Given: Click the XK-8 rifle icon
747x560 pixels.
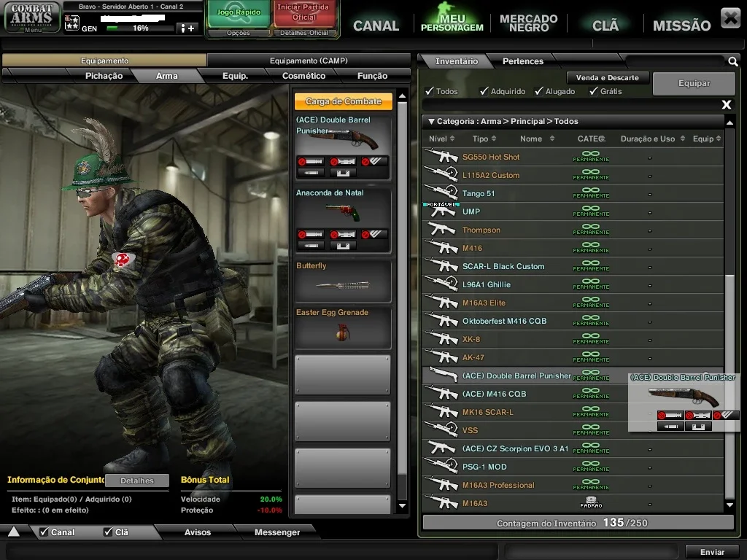Looking at the screenshot, I should point(441,338).
